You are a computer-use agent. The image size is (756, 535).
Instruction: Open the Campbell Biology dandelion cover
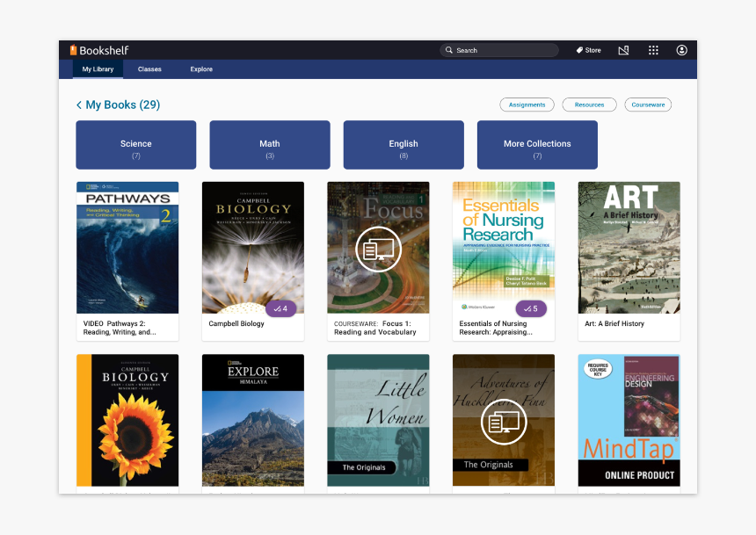253,248
